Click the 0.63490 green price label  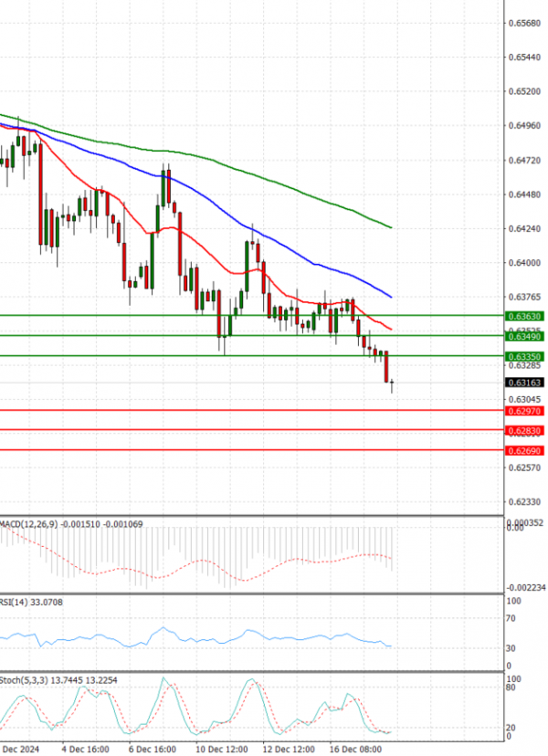pyautogui.click(x=524, y=336)
